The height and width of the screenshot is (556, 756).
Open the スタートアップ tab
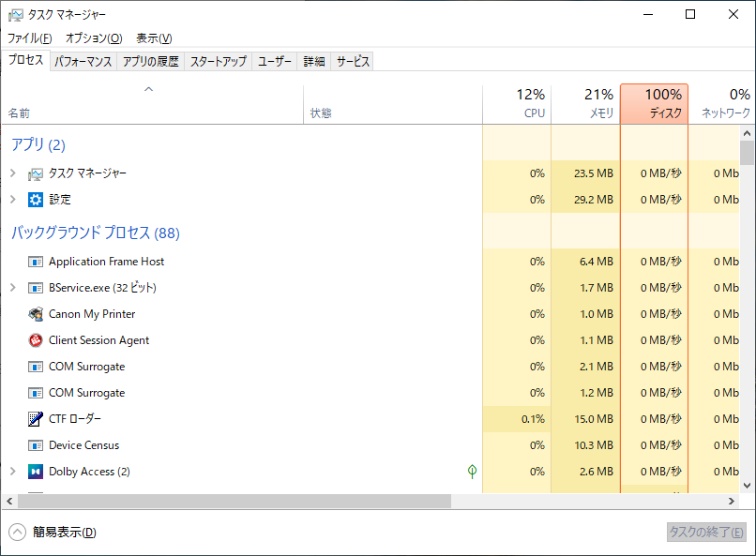[219, 62]
